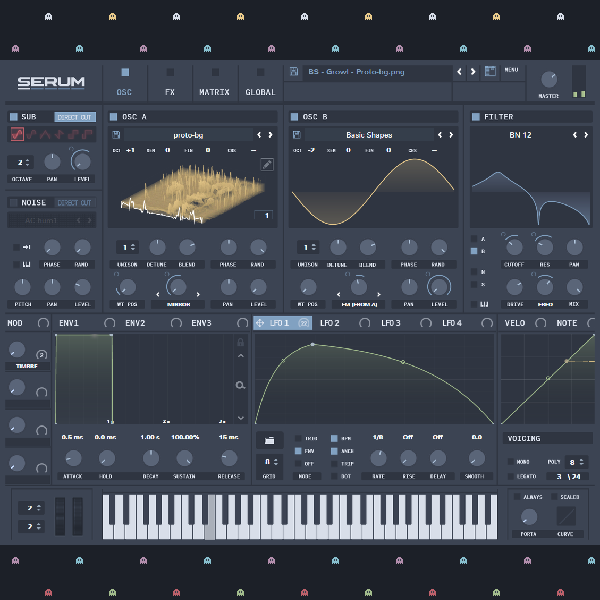Open the wavetable editor pencil icon

pyautogui.click(x=267, y=165)
